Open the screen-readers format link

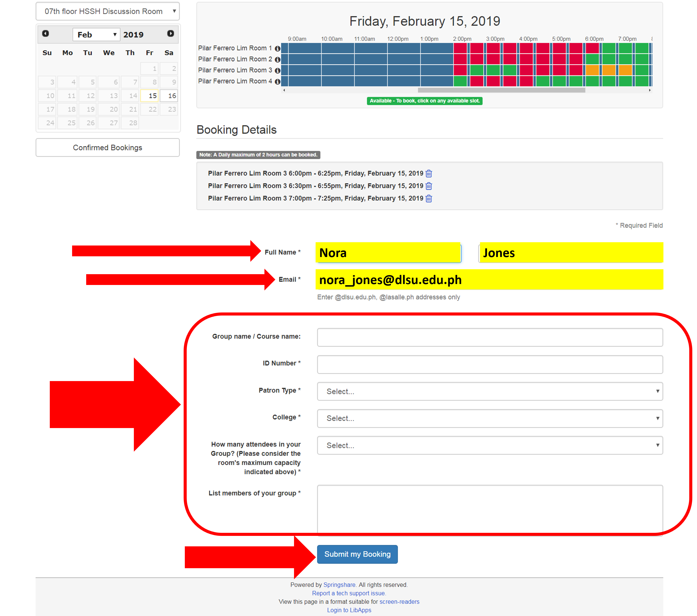399,602
